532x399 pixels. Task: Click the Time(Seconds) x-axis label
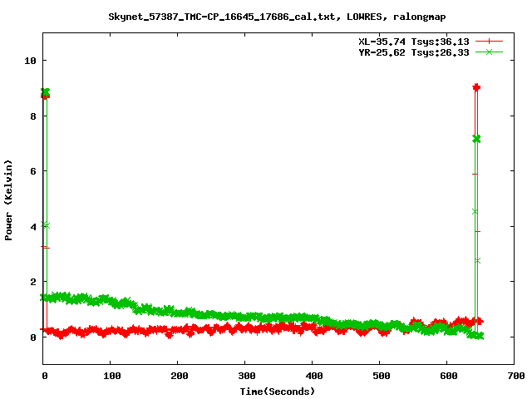(277, 392)
